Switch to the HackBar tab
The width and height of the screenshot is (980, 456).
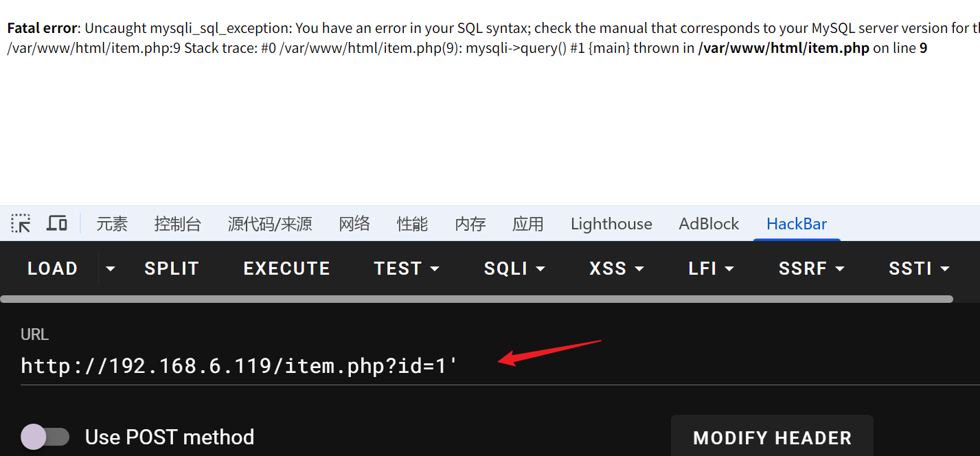click(x=797, y=224)
